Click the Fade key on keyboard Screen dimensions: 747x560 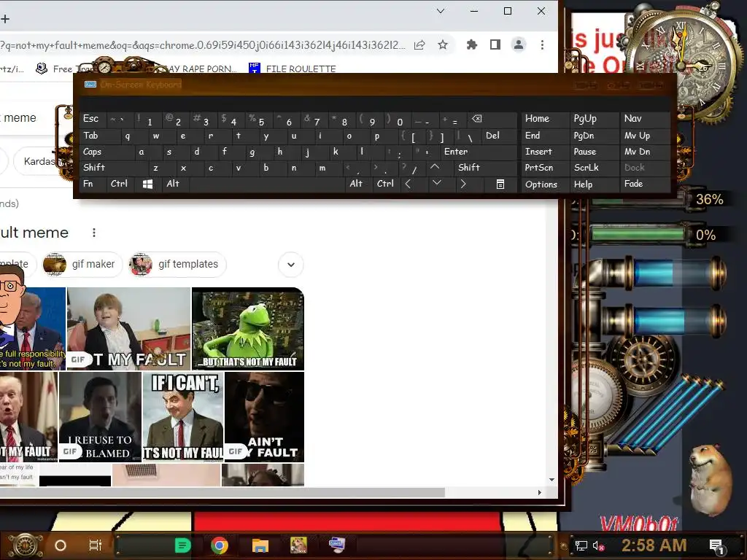(645, 184)
